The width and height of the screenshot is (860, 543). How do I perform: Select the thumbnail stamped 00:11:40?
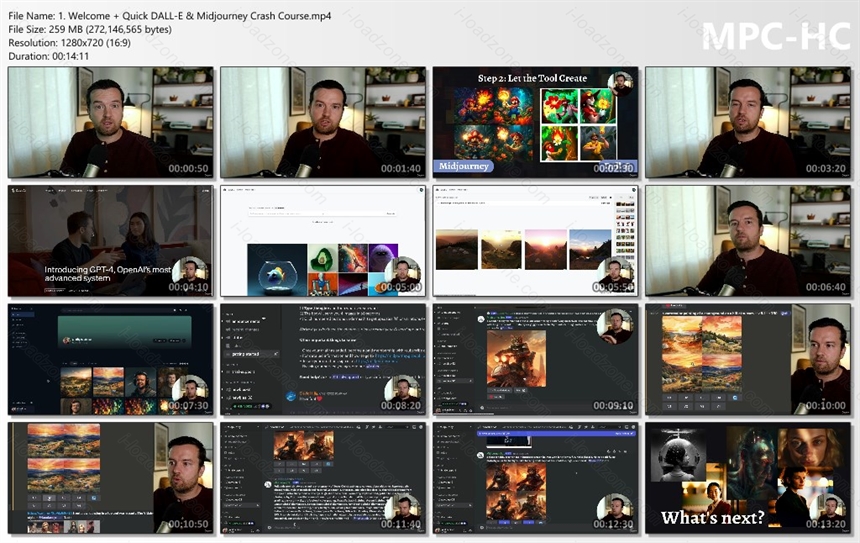click(x=323, y=477)
